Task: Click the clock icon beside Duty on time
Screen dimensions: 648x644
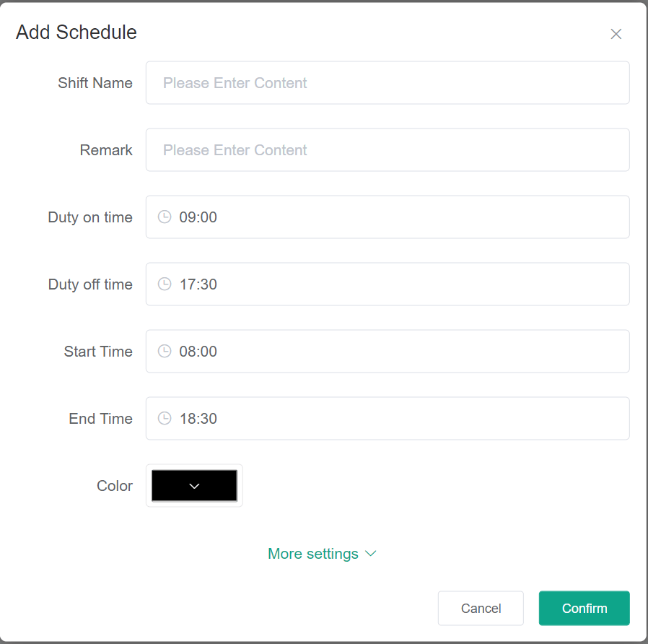Action: click(x=165, y=217)
